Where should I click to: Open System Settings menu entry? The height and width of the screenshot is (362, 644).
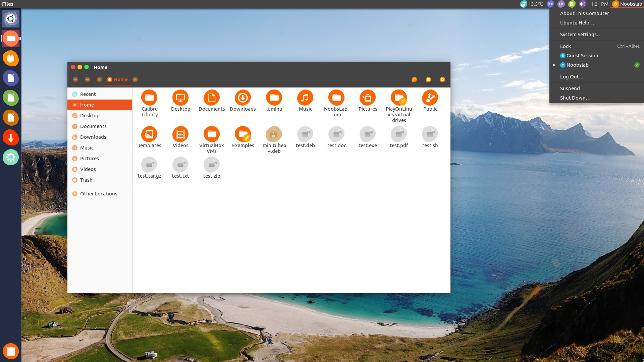point(580,35)
